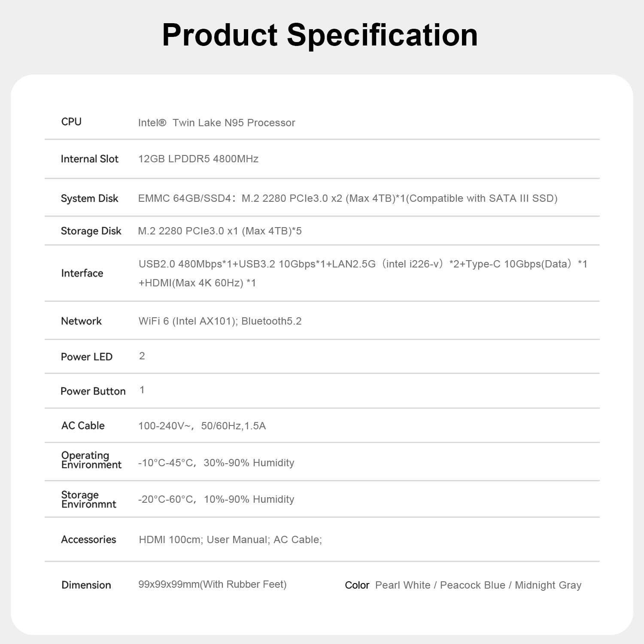Click the Product Specification heading
This screenshot has width=644, height=644.
pos(320,35)
